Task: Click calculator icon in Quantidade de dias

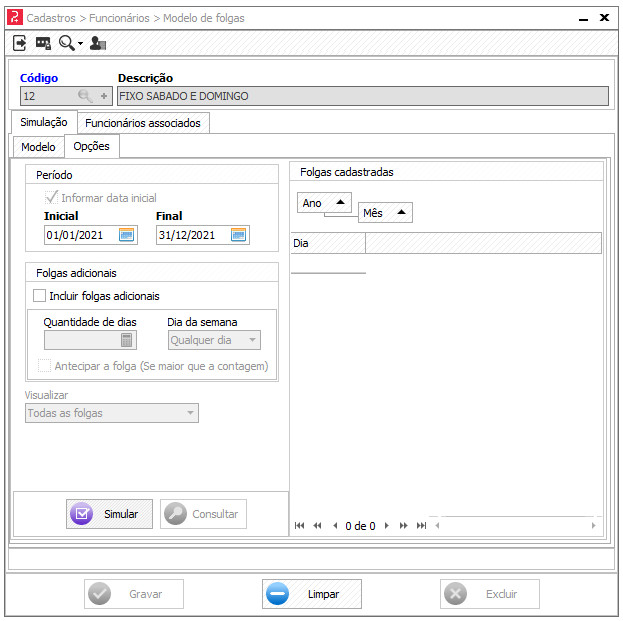Action: pos(126,340)
